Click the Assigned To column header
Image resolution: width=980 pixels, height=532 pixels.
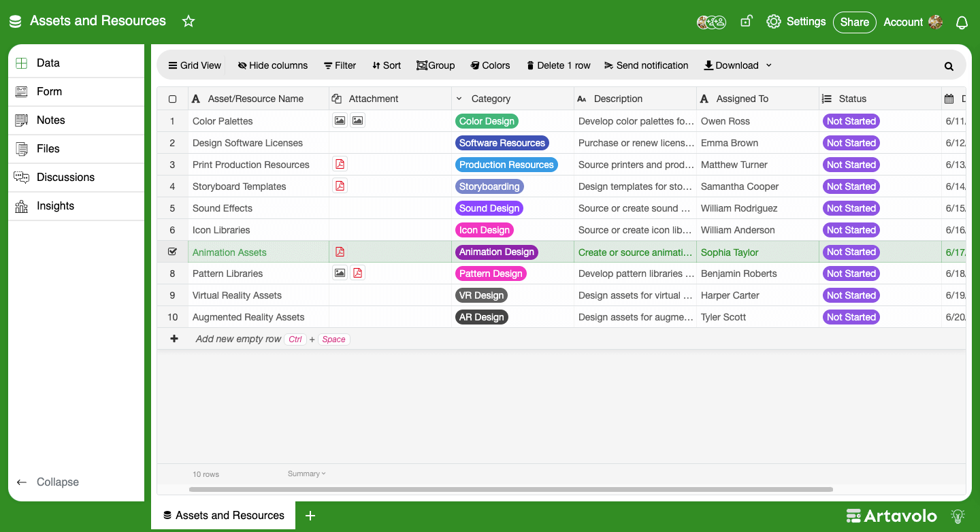757,99
